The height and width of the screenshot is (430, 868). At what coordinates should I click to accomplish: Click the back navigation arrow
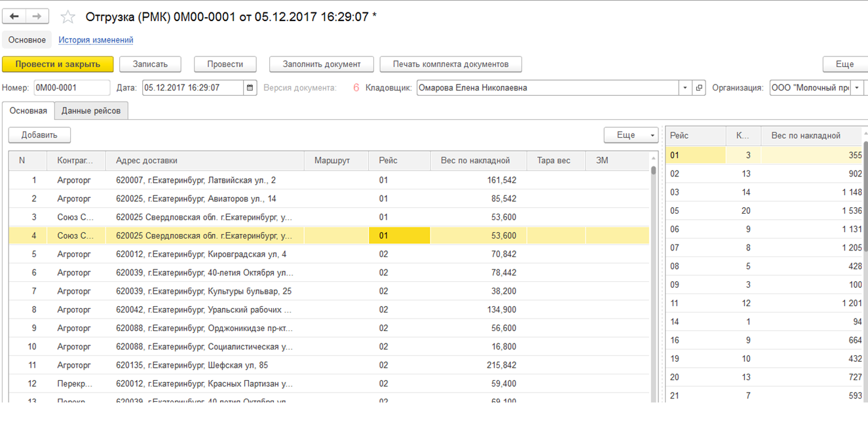(x=14, y=17)
